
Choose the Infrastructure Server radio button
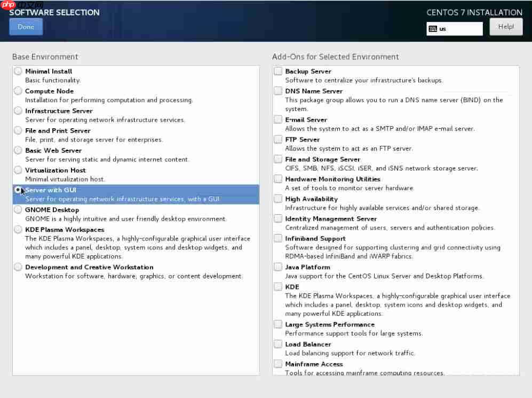coord(18,111)
